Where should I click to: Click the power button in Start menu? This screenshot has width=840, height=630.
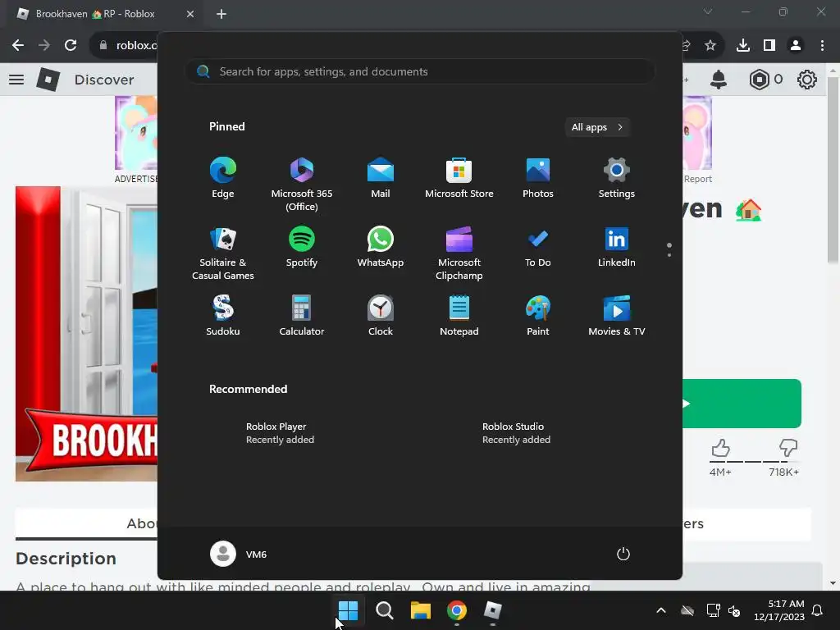point(623,554)
